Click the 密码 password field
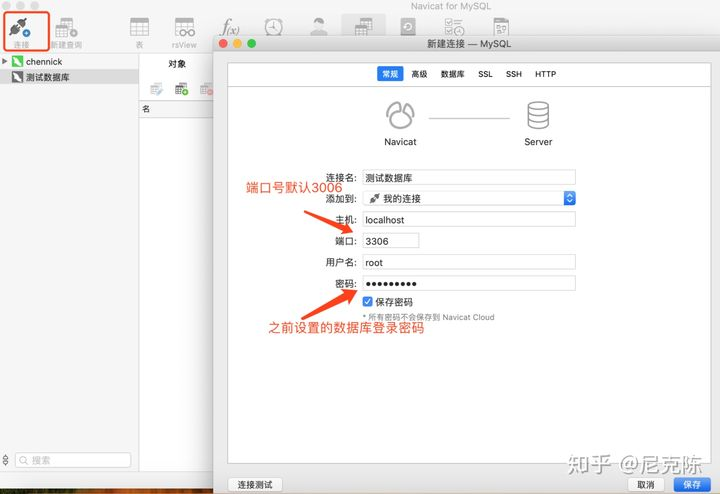The image size is (720, 494). (x=469, y=283)
